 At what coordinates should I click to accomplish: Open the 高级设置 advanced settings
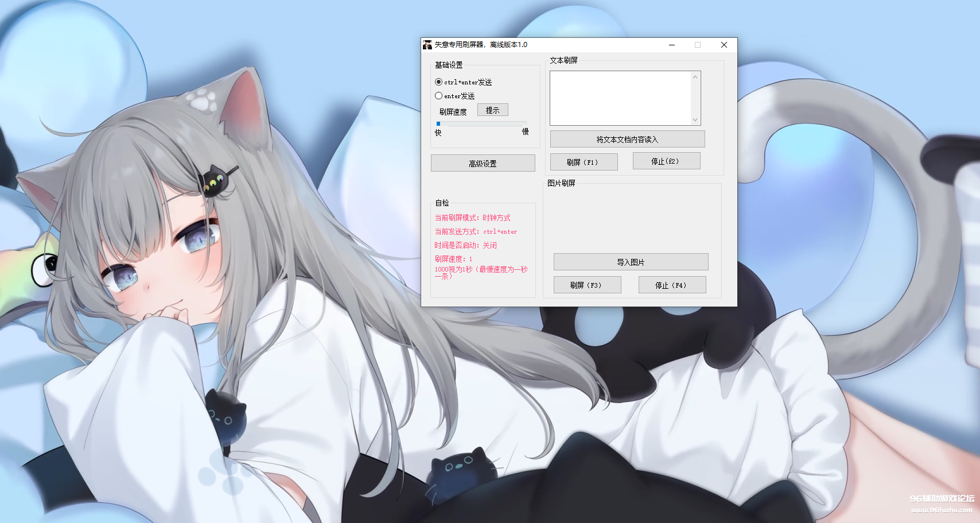click(483, 162)
